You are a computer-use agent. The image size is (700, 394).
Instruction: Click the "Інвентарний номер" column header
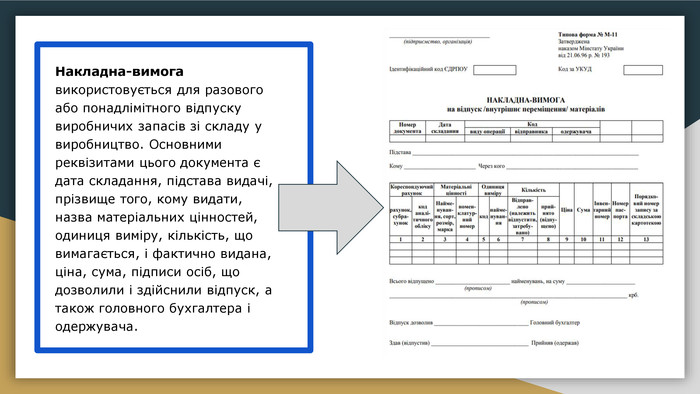click(602, 209)
